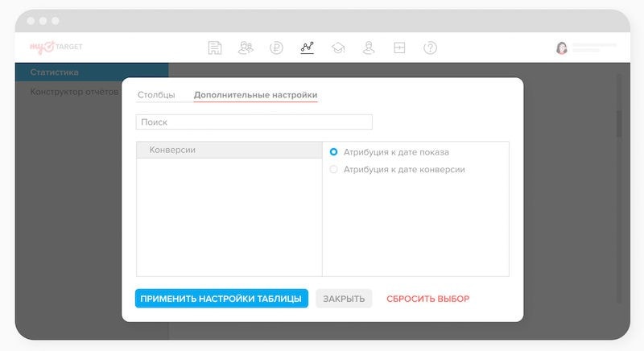
Task: Click the 'Сбросить выбор' link
Action: tap(427, 299)
